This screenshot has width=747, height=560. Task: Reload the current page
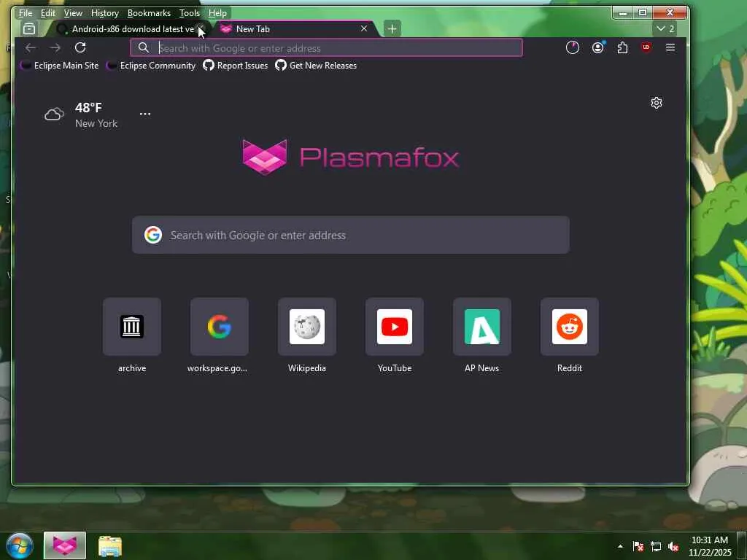pos(80,47)
